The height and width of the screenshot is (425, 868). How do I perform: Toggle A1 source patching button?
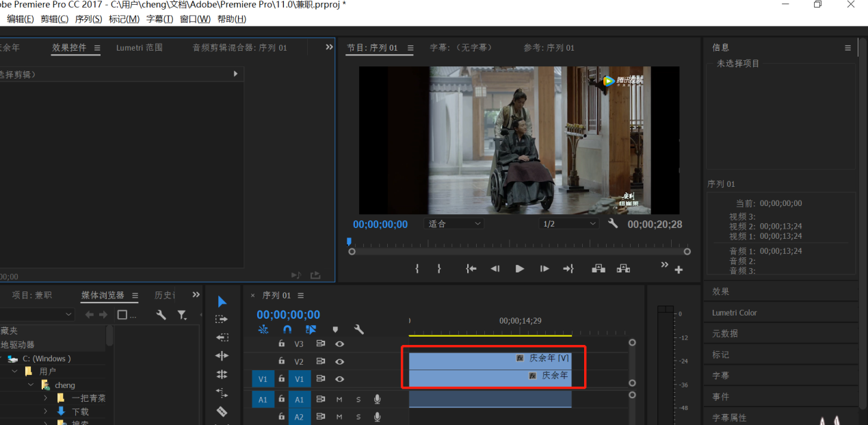(x=263, y=399)
